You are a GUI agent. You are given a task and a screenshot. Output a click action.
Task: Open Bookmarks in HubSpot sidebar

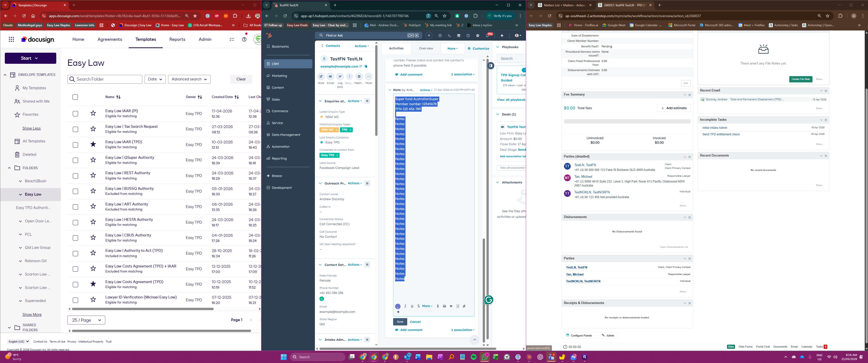click(280, 46)
